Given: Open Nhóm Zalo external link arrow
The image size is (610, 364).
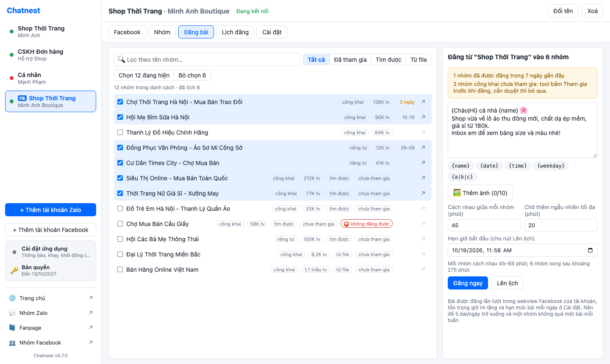Looking at the screenshot, I should pos(91,313).
